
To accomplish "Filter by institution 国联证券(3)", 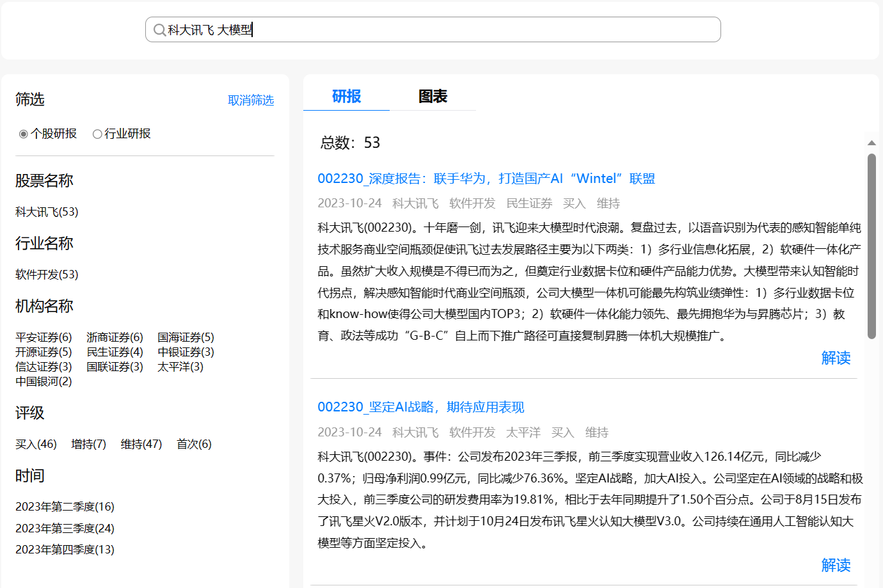I will 115,367.
